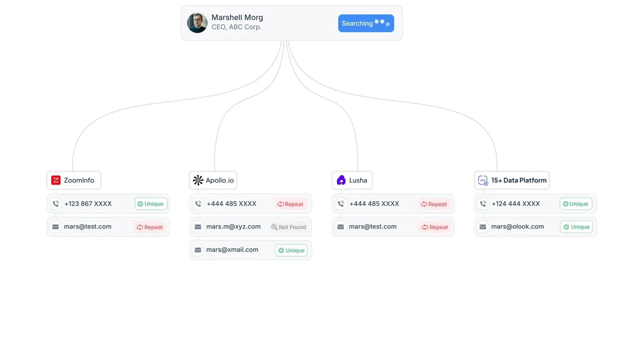This screenshot has width=644, height=362.
Task: Select the Marshell Morg name text
Action: [x=237, y=18]
